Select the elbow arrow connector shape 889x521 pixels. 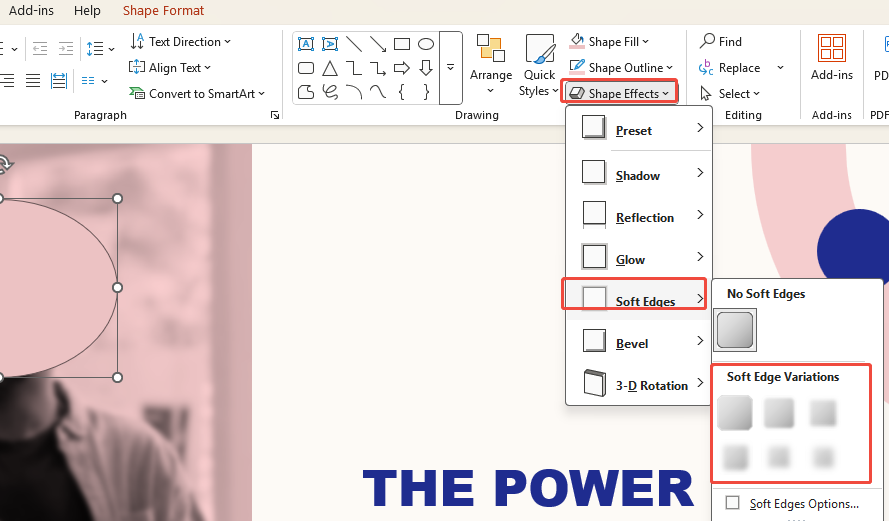tap(378, 69)
